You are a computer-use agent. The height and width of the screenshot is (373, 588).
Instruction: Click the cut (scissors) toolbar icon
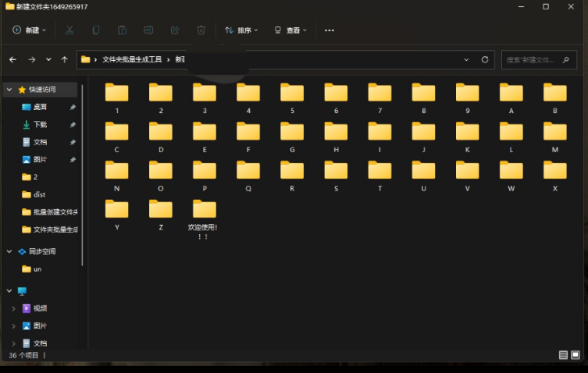69,30
